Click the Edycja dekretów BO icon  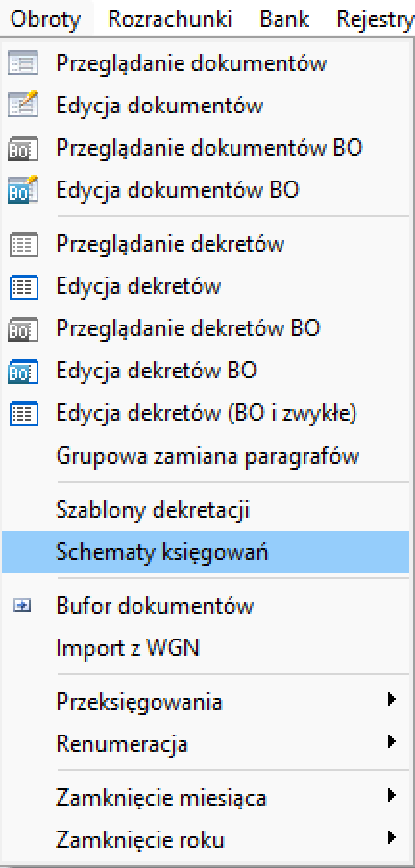click(x=23, y=371)
